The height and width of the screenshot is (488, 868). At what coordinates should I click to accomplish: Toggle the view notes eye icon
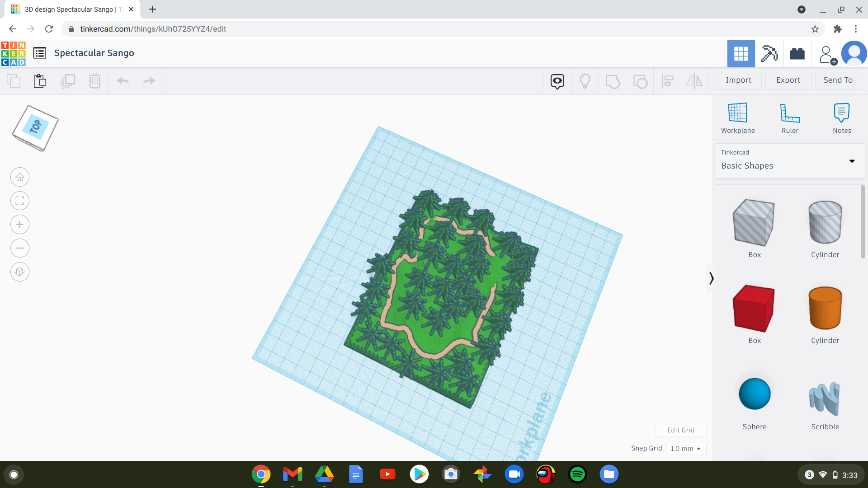point(557,81)
